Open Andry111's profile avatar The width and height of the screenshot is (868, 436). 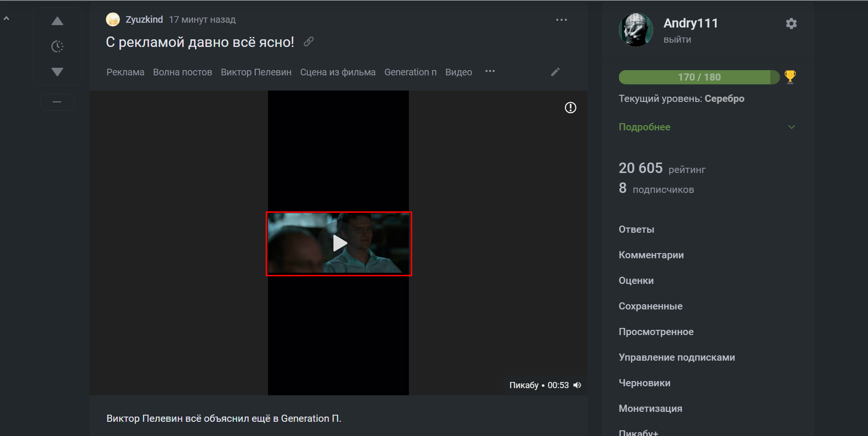636,30
